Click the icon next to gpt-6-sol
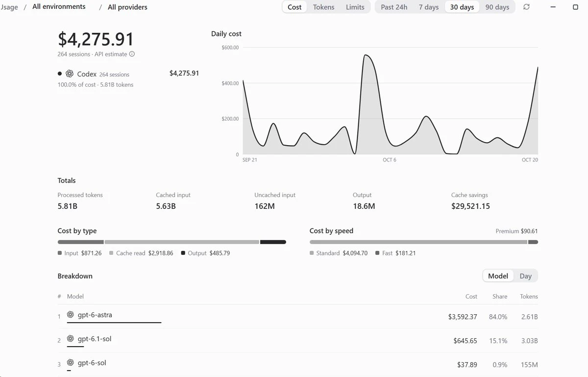The image size is (588, 377). coord(71,363)
